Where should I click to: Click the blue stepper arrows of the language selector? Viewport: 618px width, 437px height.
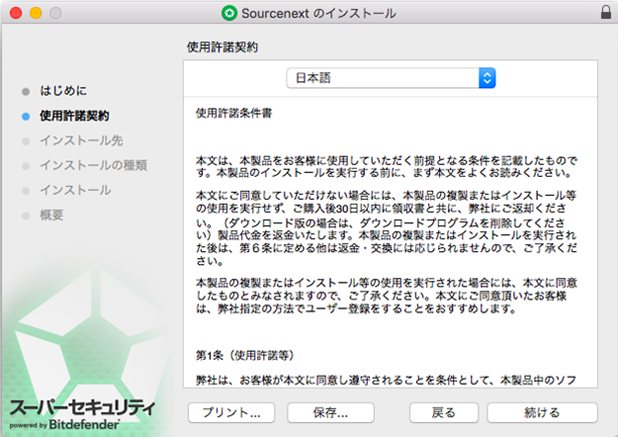[x=487, y=78]
